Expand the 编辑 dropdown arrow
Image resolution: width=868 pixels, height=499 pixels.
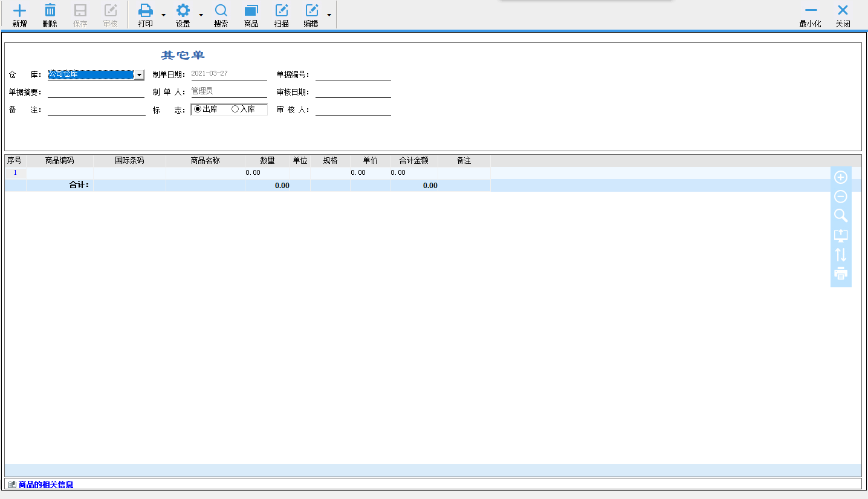click(x=329, y=15)
